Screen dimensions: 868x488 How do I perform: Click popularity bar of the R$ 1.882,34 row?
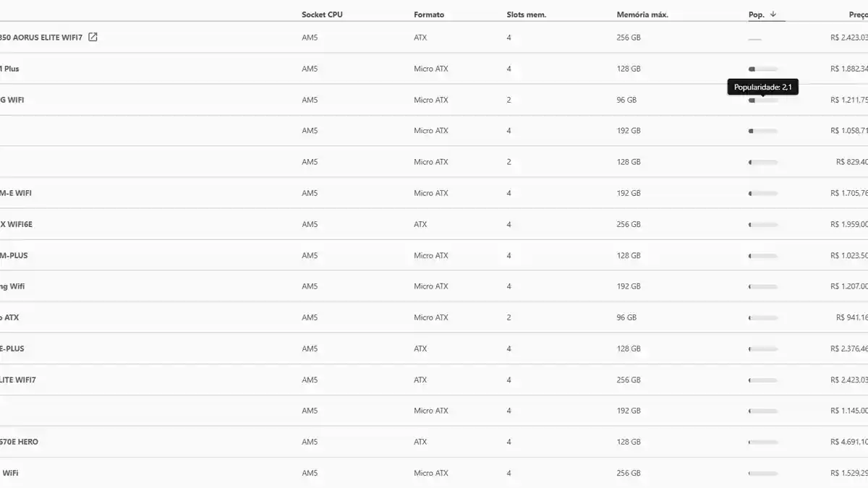[763, 69]
